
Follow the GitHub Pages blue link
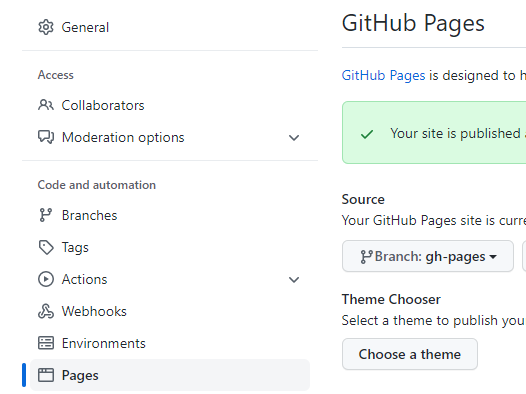point(383,76)
